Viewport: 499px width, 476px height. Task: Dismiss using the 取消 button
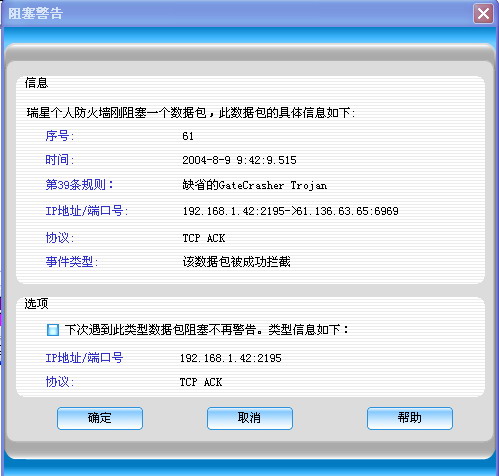tap(250, 418)
